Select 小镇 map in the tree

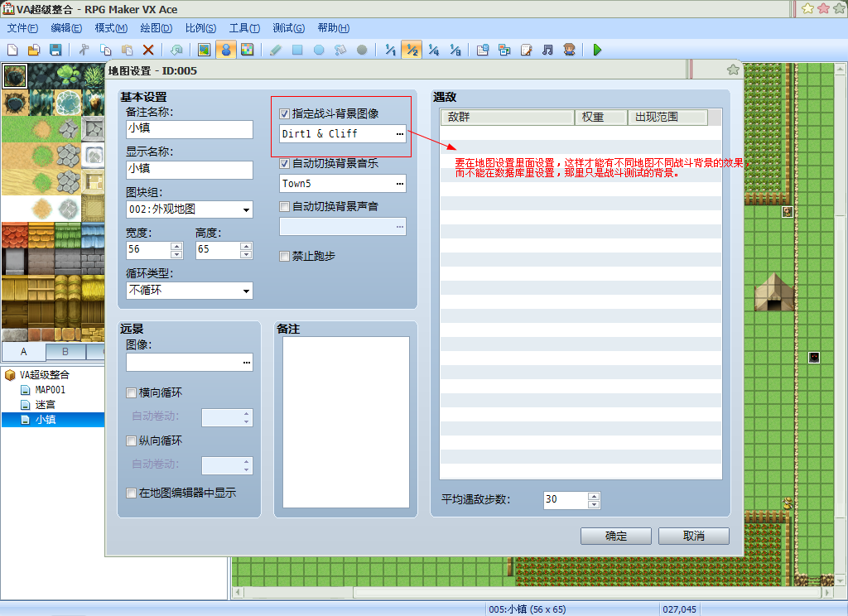[46, 420]
